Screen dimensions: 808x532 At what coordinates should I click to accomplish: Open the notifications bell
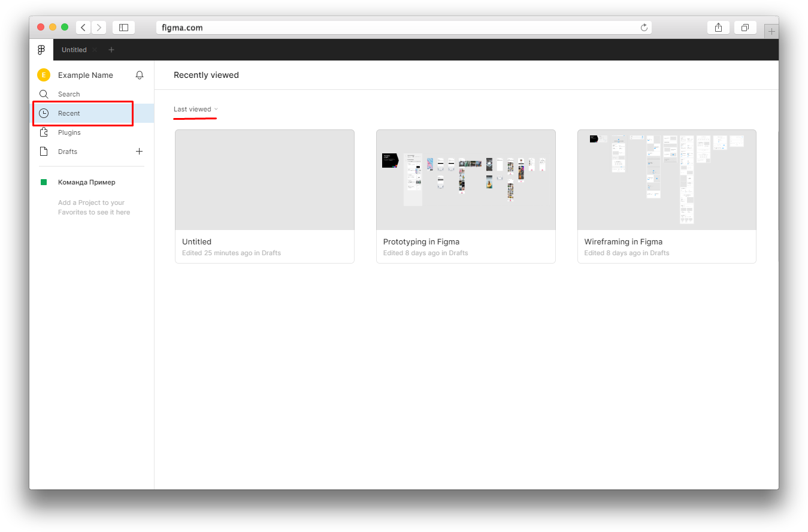(140, 75)
